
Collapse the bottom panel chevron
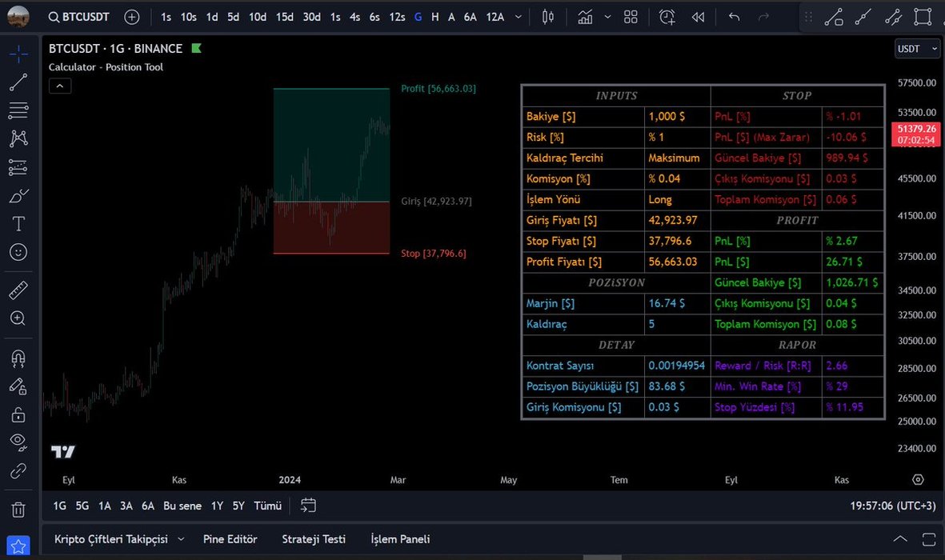[900, 539]
